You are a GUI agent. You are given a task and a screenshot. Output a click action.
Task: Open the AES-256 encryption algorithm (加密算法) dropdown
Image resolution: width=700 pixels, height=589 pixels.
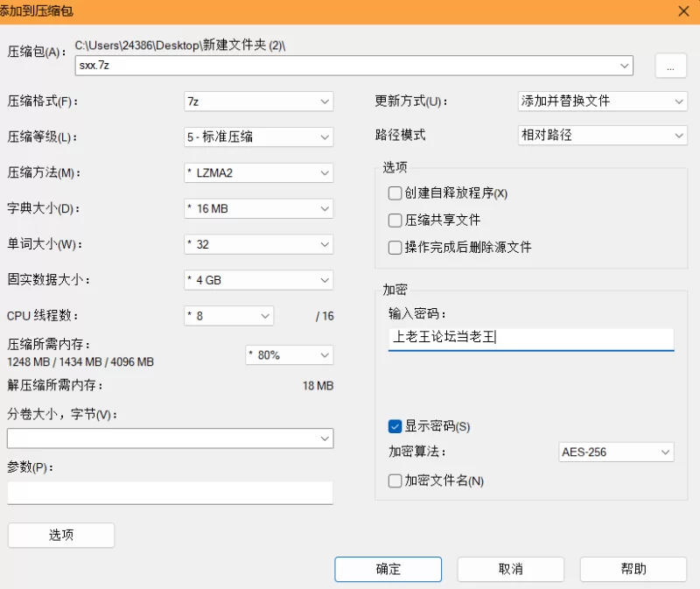pyautogui.click(x=616, y=452)
